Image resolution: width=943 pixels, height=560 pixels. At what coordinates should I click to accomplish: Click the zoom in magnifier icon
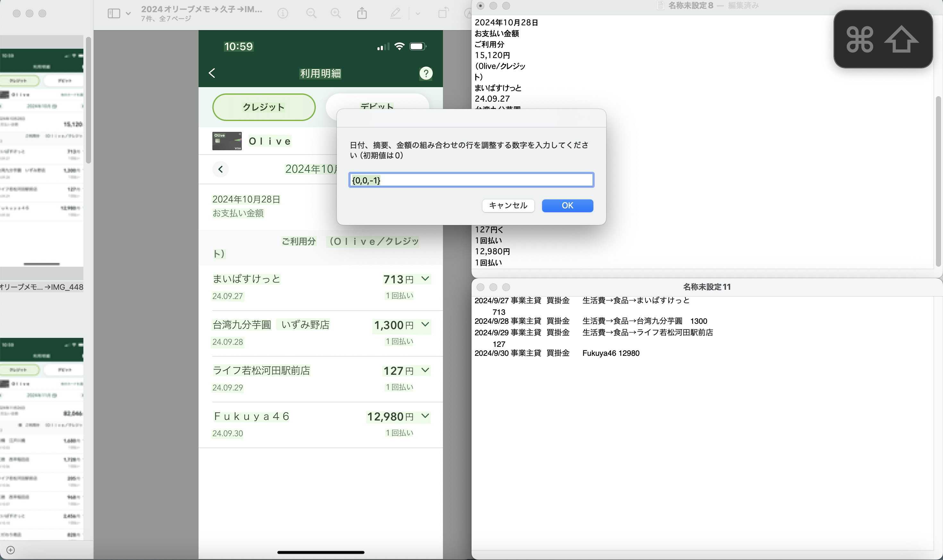(336, 13)
